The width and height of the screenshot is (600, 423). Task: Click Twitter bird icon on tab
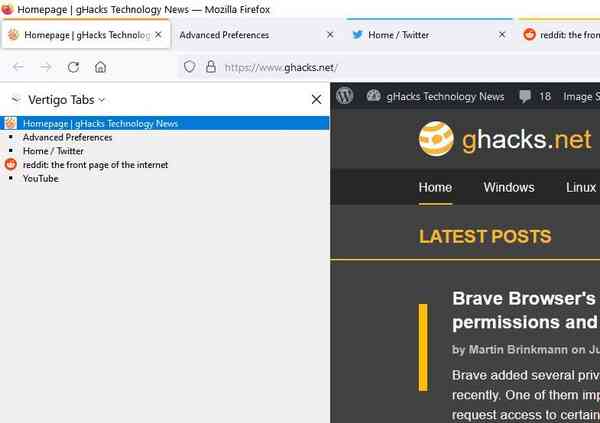coord(357,35)
